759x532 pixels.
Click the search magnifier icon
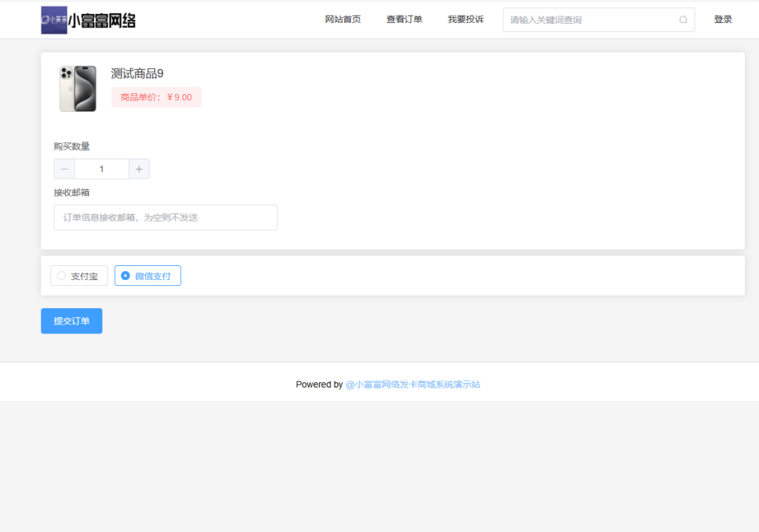tap(683, 20)
